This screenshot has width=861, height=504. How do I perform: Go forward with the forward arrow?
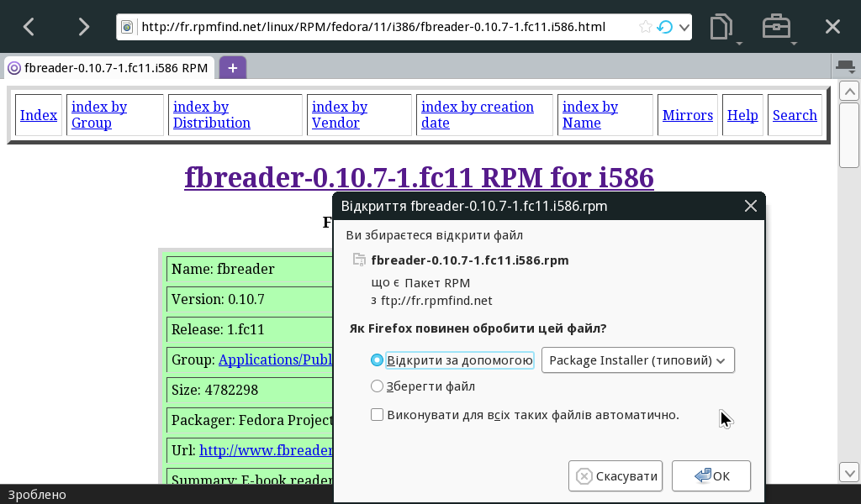coord(83,26)
